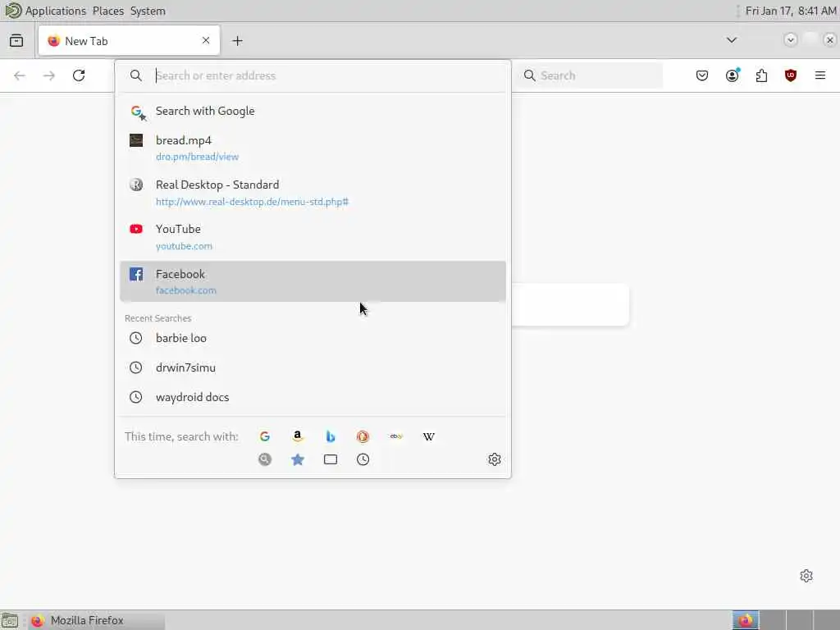The width and height of the screenshot is (840, 630).
Task: Click the toolbar Search box
Action: coord(589,75)
